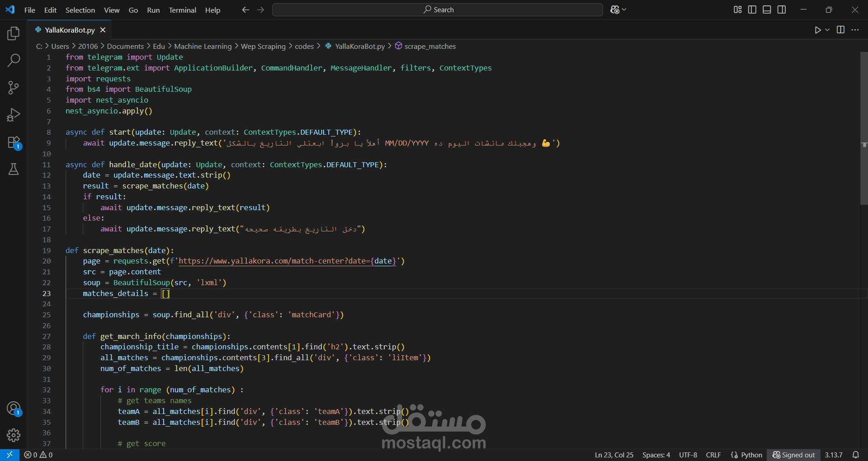Click the curly braces icon beside Python

pyautogui.click(x=734, y=455)
